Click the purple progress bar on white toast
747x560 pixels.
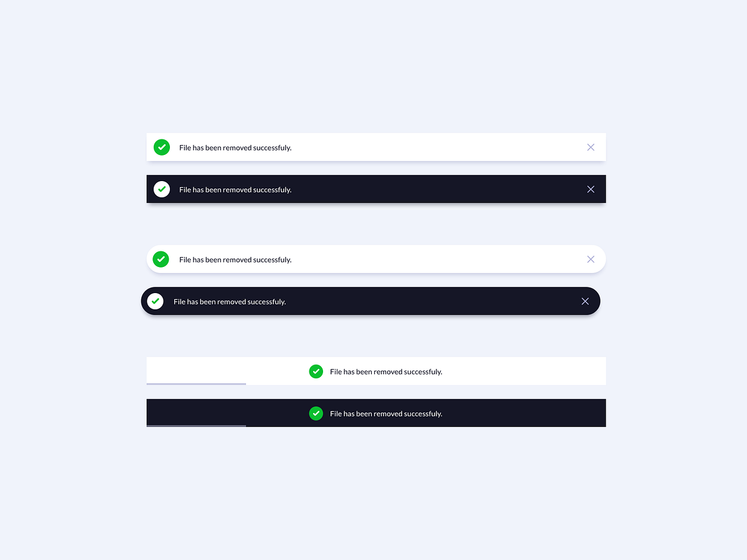196,384
